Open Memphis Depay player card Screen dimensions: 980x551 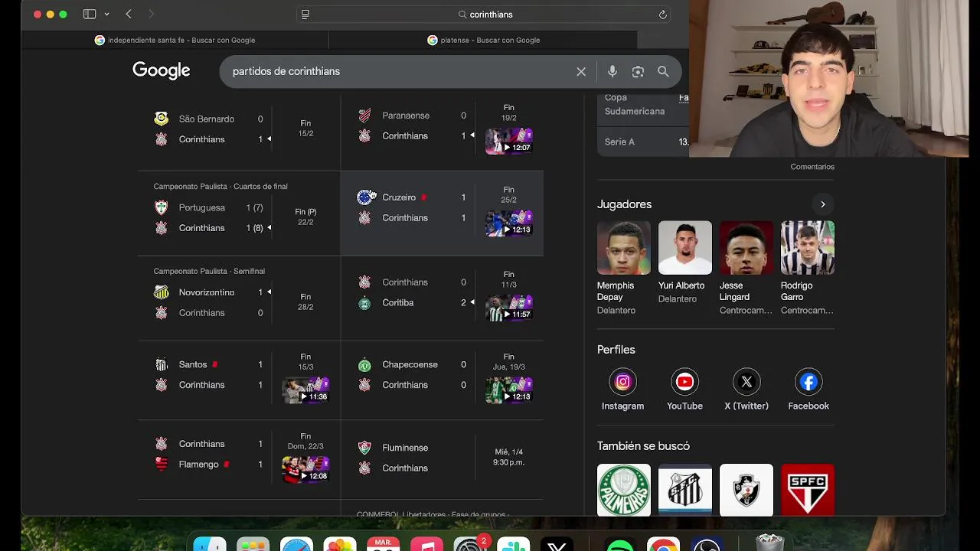623,268
